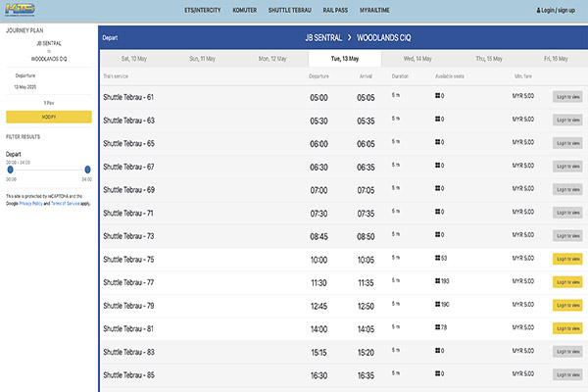Select the Mon, 12 May date tab
Image resolution: width=588 pixels, height=392 pixels.
coord(277,59)
